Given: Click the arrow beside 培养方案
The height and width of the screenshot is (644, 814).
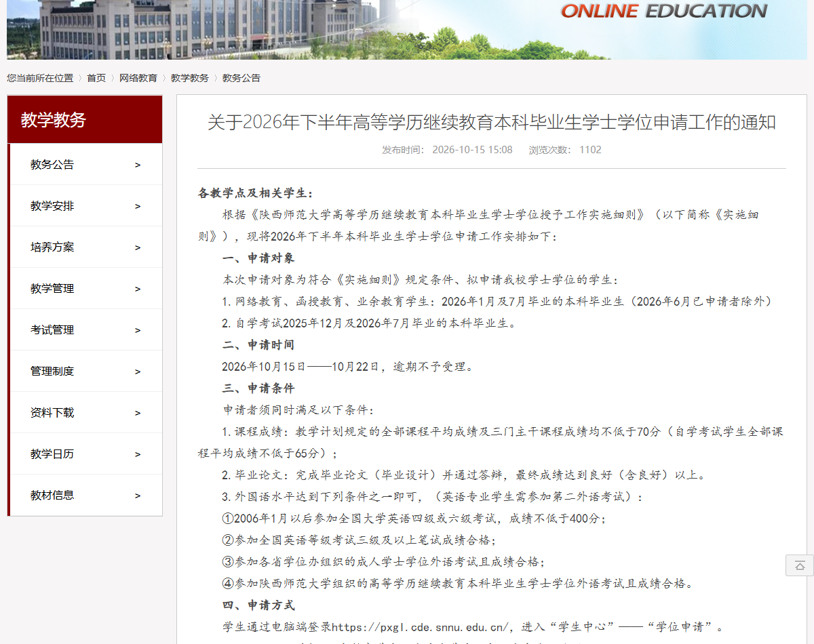Looking at the screenshot, I should 138,247.
